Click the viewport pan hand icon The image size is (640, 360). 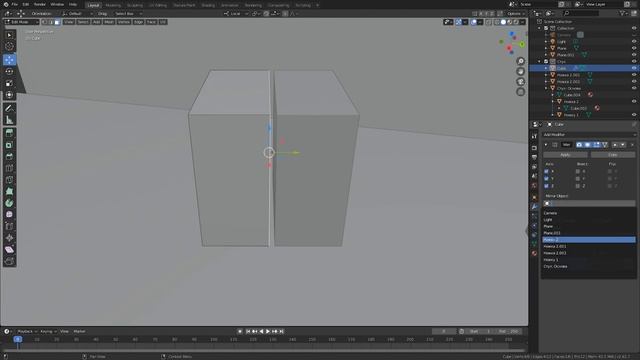520,71
